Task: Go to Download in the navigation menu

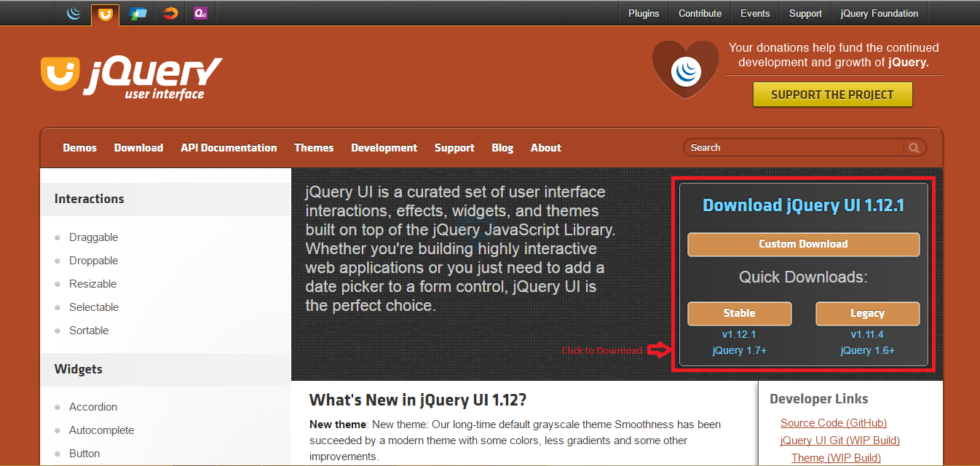Action: 138,148
